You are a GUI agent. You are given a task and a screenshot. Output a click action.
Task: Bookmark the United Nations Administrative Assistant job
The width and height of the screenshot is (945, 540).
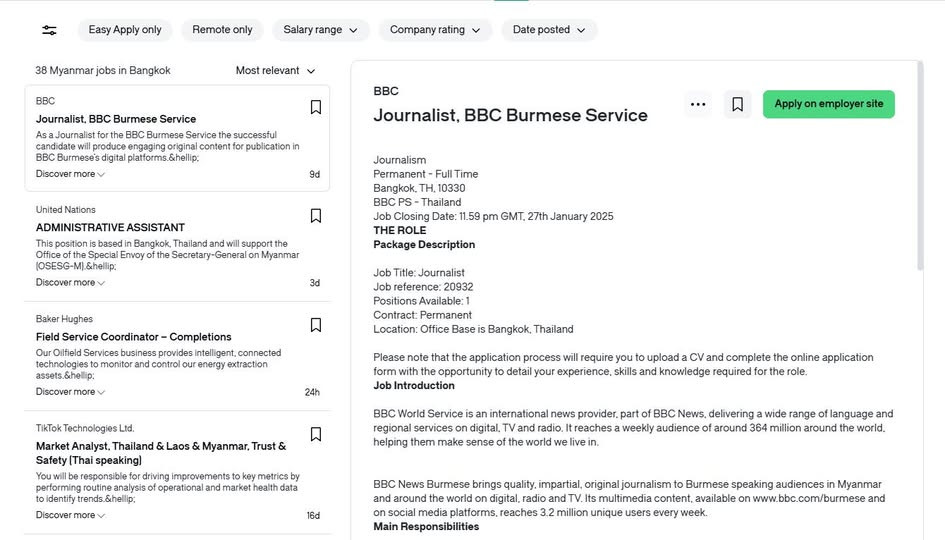click(x=315, y=216)
